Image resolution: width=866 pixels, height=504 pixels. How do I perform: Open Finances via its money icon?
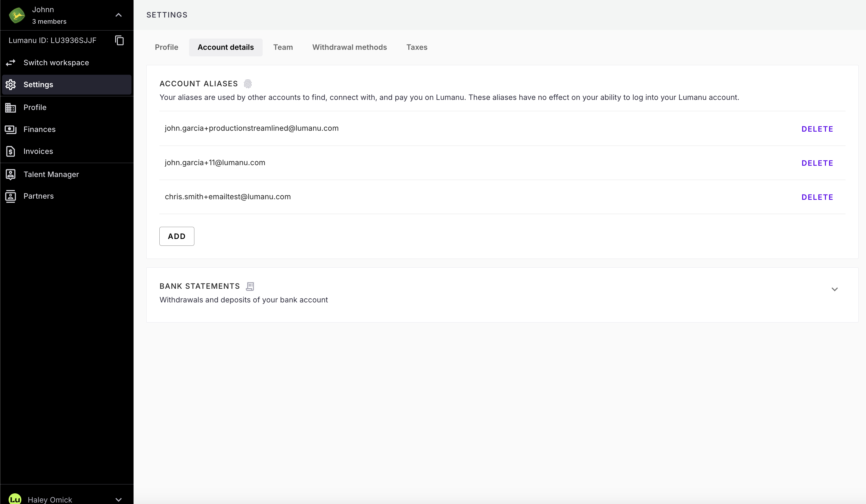pyautogui.click(x=11, y=130)
